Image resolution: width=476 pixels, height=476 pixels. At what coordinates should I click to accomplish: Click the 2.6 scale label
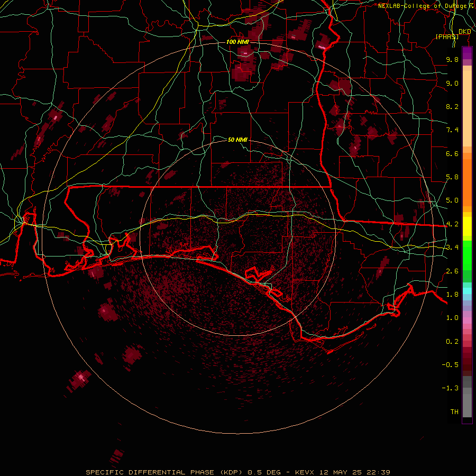452,271
